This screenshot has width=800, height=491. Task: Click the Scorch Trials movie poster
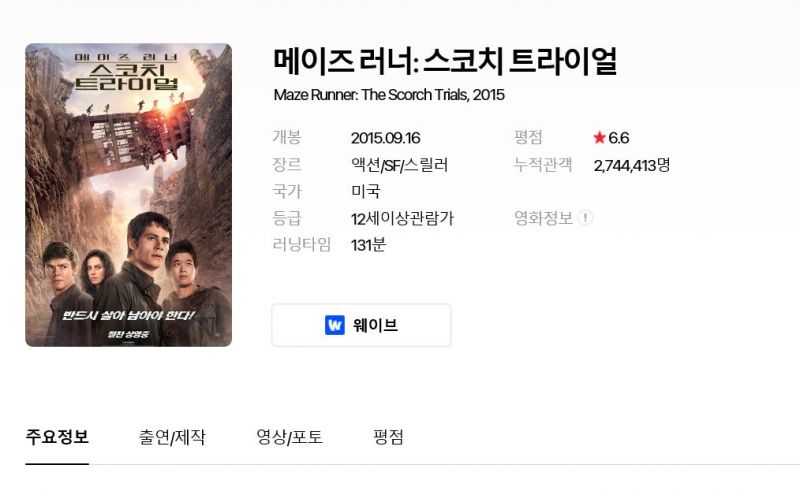(129, 195)
